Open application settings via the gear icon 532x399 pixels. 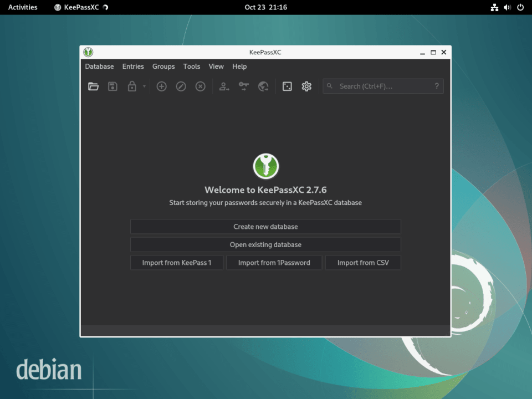(x=306, y=86)
